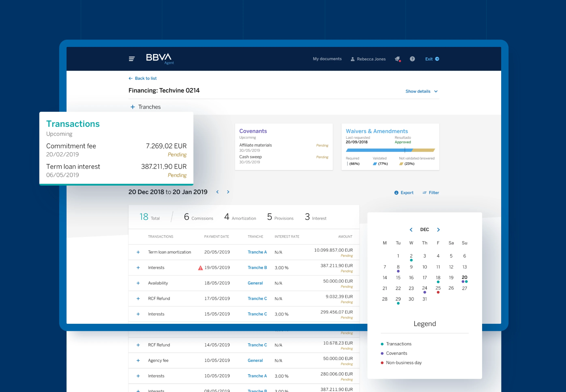Select the 3 Interest tab
566x392 pixels.
[316, 217]
